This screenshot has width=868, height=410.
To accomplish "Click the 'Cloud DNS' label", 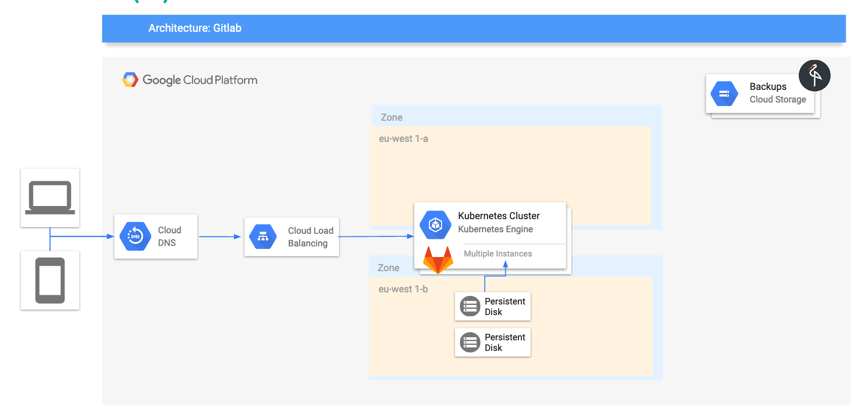I will [x=169, y=236].
